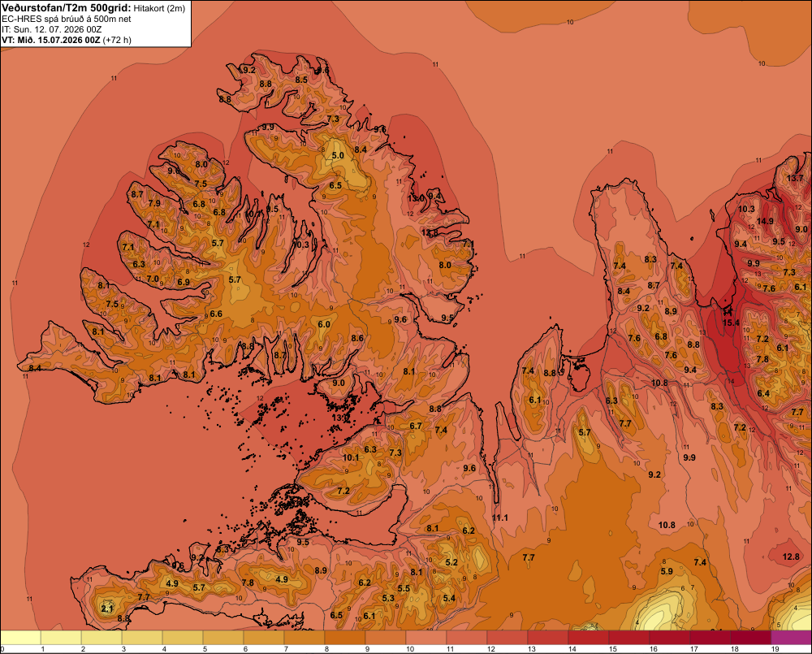Click the 5.9 temperature value
Screen dimensions: 812x654
667,571
